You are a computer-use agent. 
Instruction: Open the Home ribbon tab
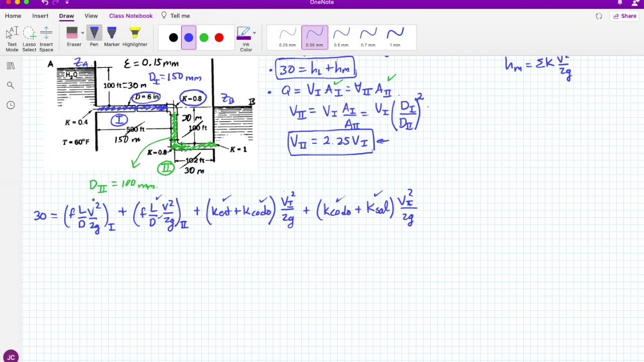[x=13, y=16]
